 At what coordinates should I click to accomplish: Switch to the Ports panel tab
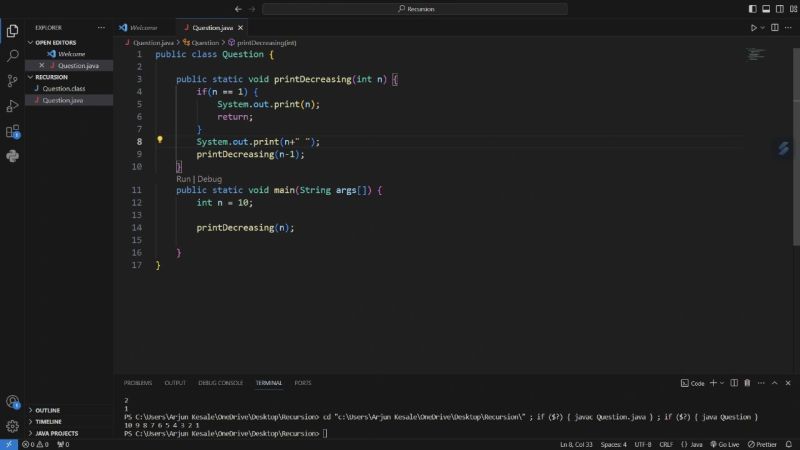[x=303, y=383]
